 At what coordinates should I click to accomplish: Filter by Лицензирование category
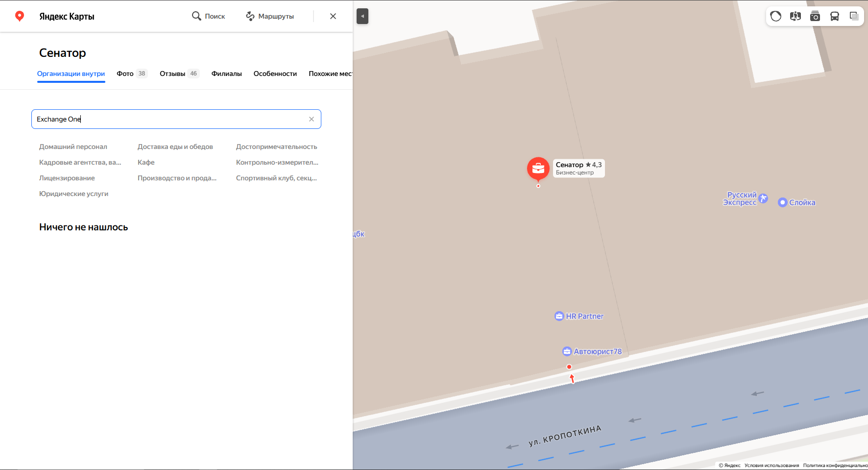click(67, 178)
